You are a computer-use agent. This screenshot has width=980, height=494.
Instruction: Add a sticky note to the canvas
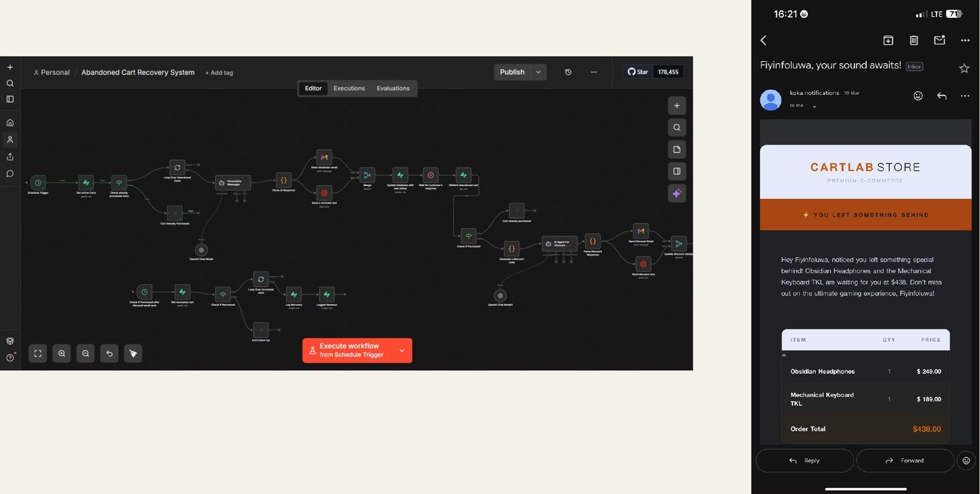tap(677, 149)
